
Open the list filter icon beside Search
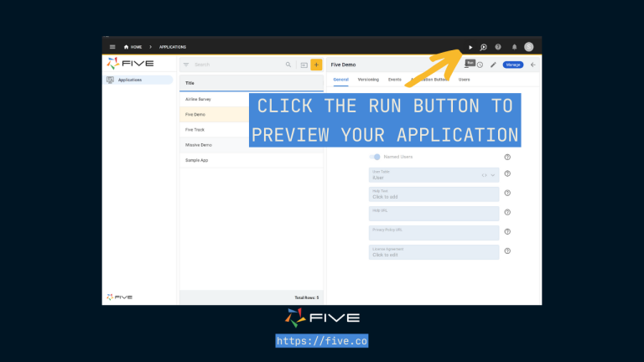(x=186, y=65)
